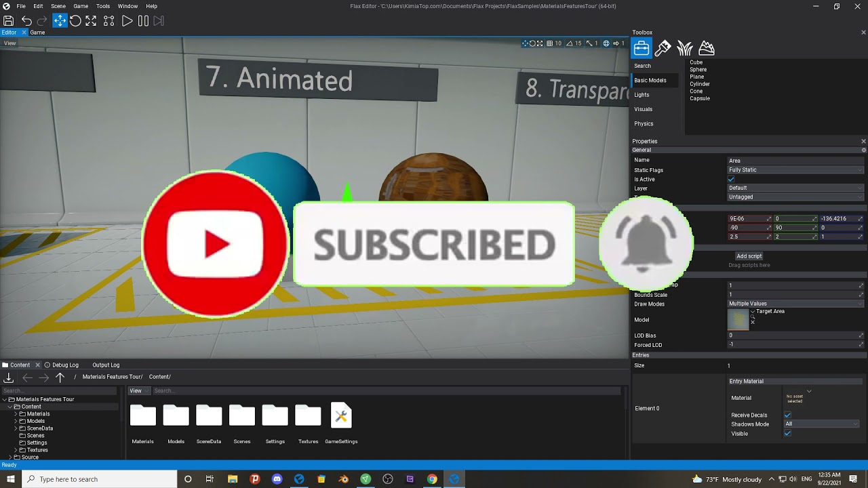
Task: Switch to the Game tab
Action: pos(37,33)
